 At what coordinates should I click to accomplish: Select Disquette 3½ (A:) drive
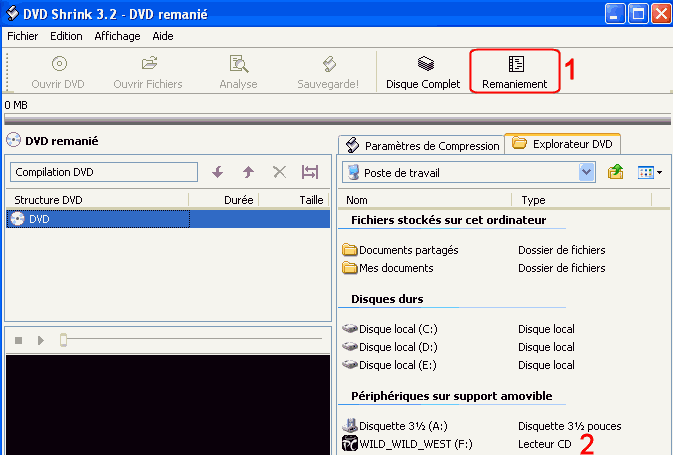click(x=395, y=426)
